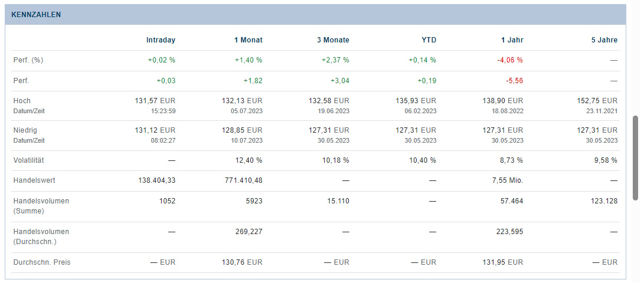
Task: Click the 3 Monate column header
Action: click(x=333, y=40)
